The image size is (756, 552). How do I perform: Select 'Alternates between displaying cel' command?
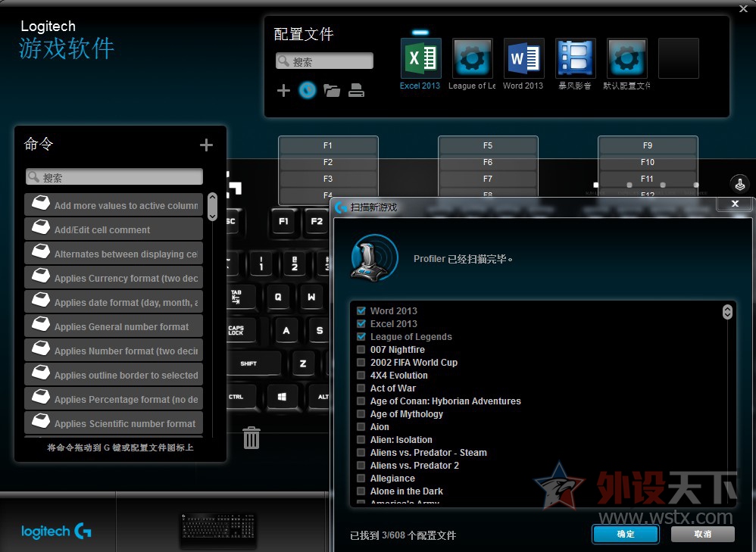pyautogui.click(x=114, y=253)
